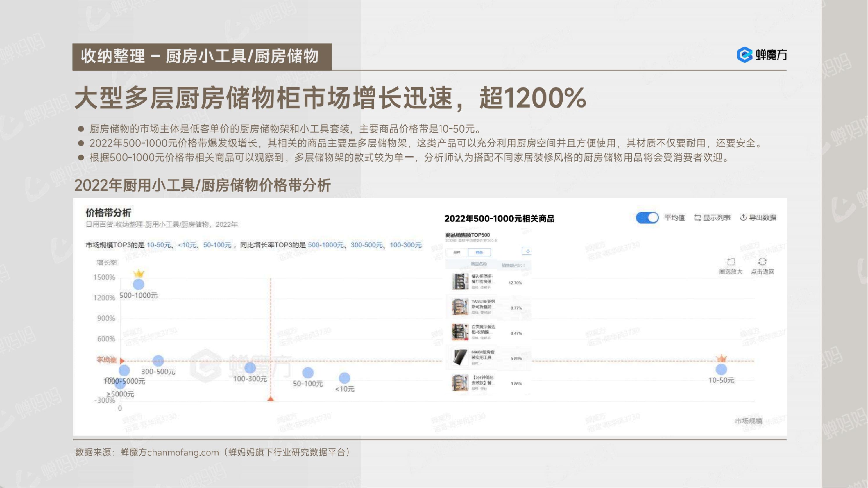
Task: Select the 10-50元 bubble on chart
Action: [721, 370]
